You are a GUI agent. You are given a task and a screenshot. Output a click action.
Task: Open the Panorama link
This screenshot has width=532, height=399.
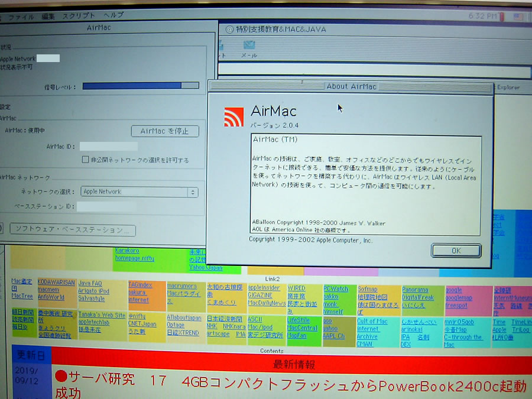pyautogui.click(x=415, y=290)
